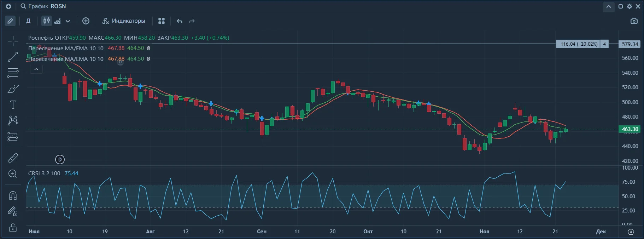Search symbol via График ROSN field
644x239 pixels.
(x=43, y=6)
